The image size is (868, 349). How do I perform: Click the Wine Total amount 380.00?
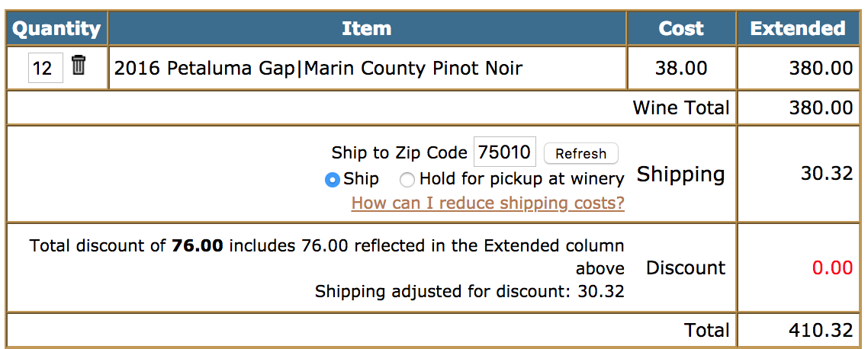pos(821,108)
